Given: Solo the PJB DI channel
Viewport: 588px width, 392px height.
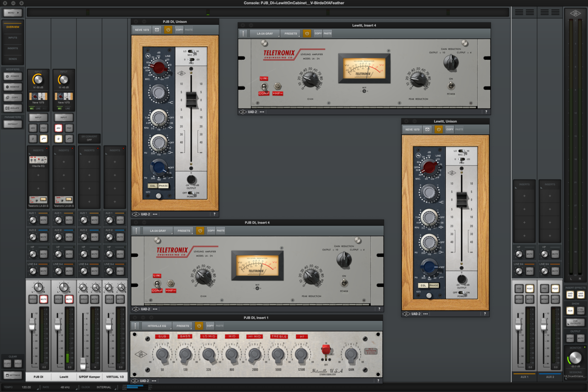Looking at the screenshot, I should click(x=33, y=299).
